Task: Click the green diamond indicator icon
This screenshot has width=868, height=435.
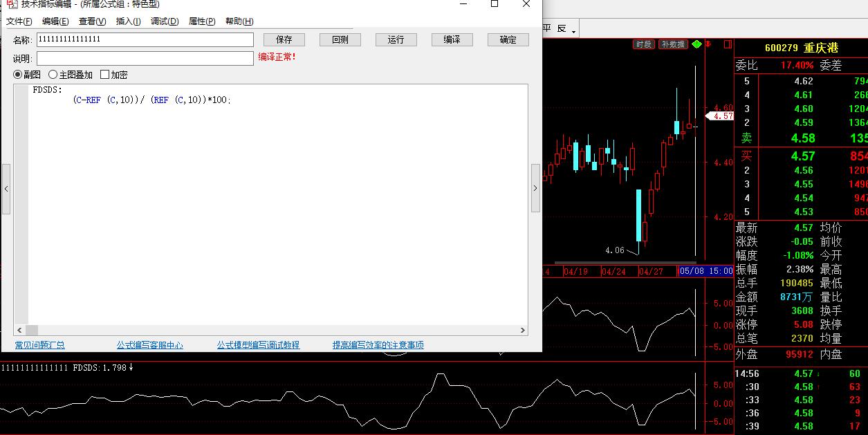Action: [696, 44]
